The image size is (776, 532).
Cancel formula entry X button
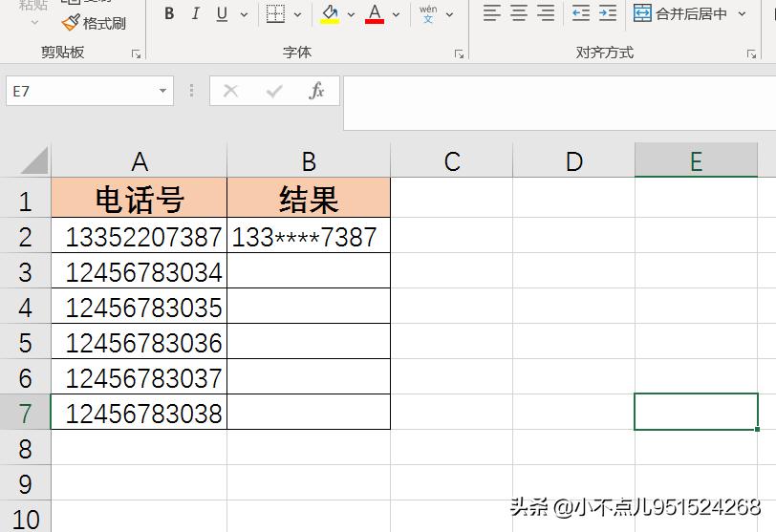click(230, 91)
